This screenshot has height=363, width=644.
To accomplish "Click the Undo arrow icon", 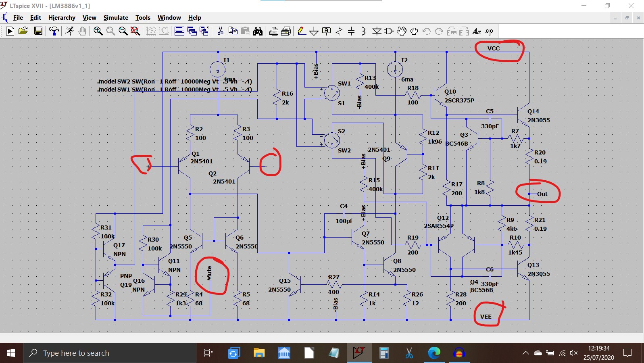I will tap(427, 31).
